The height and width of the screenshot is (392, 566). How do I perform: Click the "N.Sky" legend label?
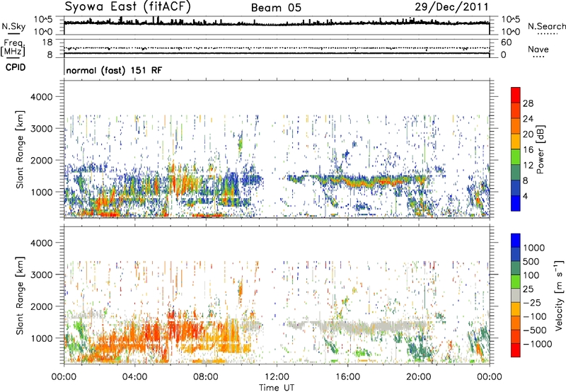(x=13, y=26)
